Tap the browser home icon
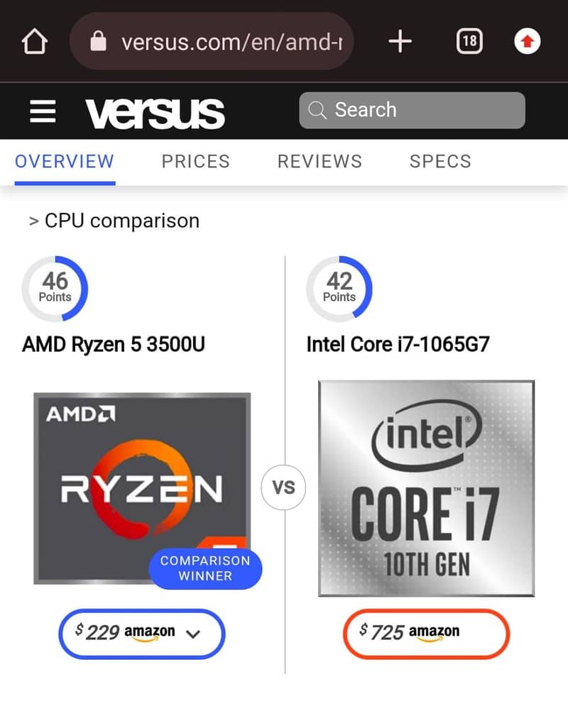 35,42
